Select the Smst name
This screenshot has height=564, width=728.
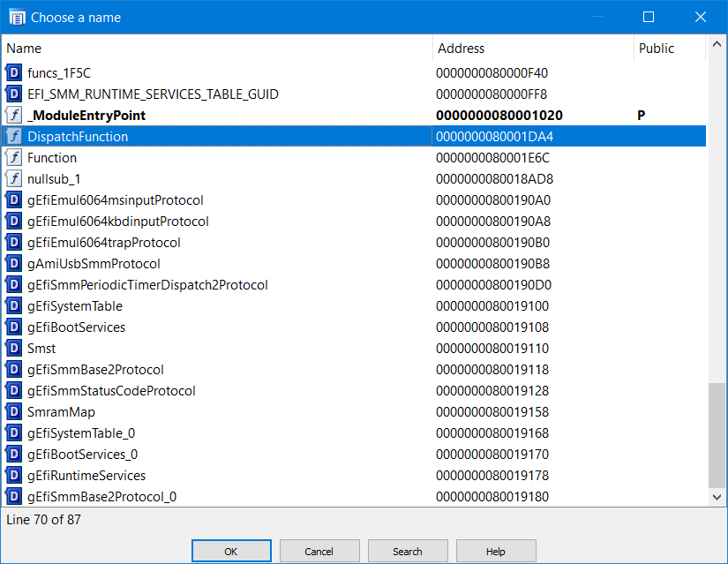coord(41,349)
